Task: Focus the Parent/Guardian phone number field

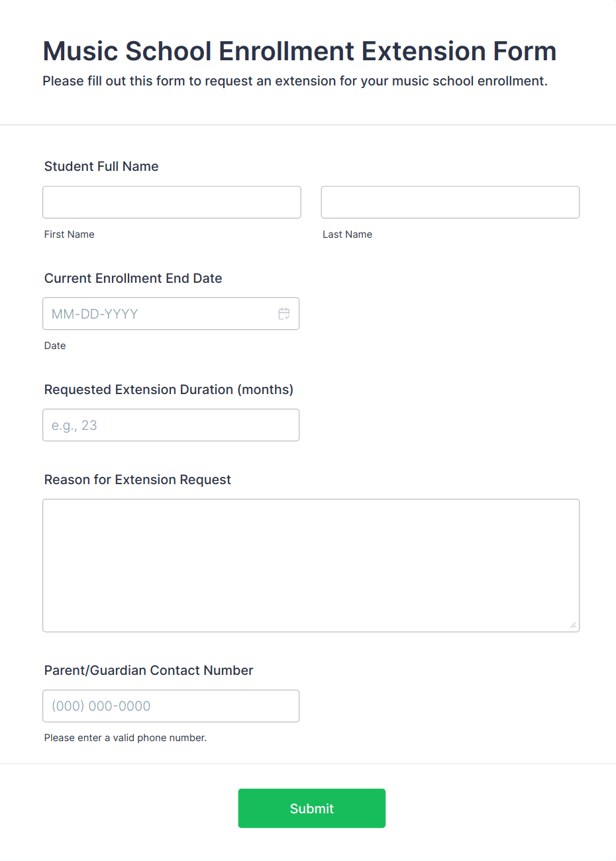Action: (x=171, y=706)
